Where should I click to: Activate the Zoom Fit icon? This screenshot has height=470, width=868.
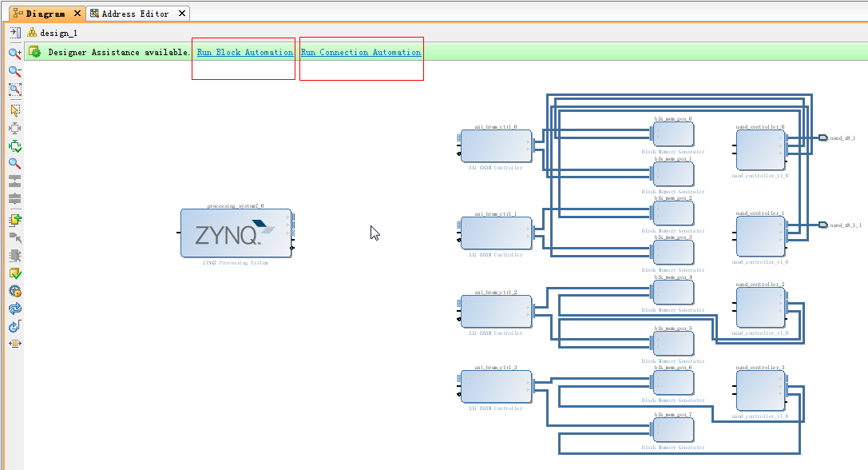point(14,90)
